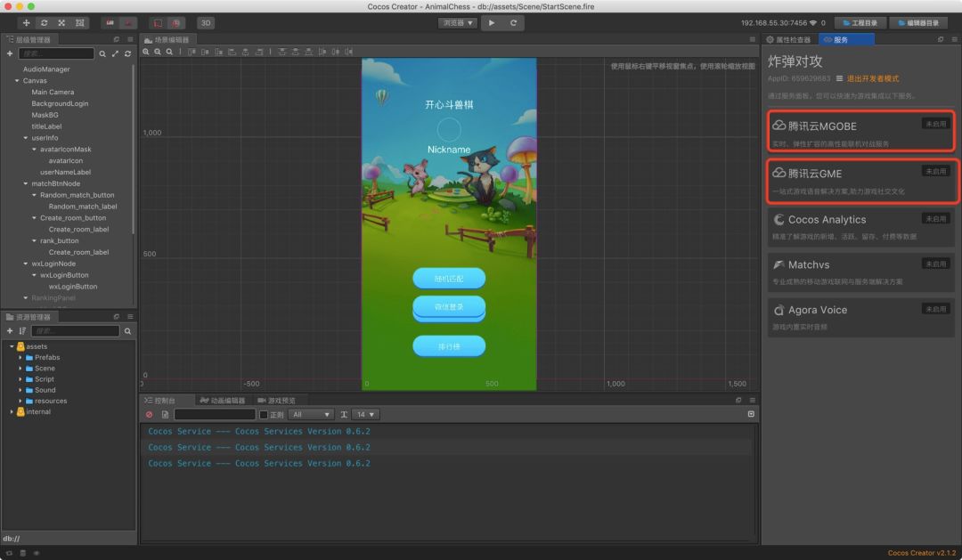Open the console font size 14 dropdown

pyautogui.click(x=366, y=415)
